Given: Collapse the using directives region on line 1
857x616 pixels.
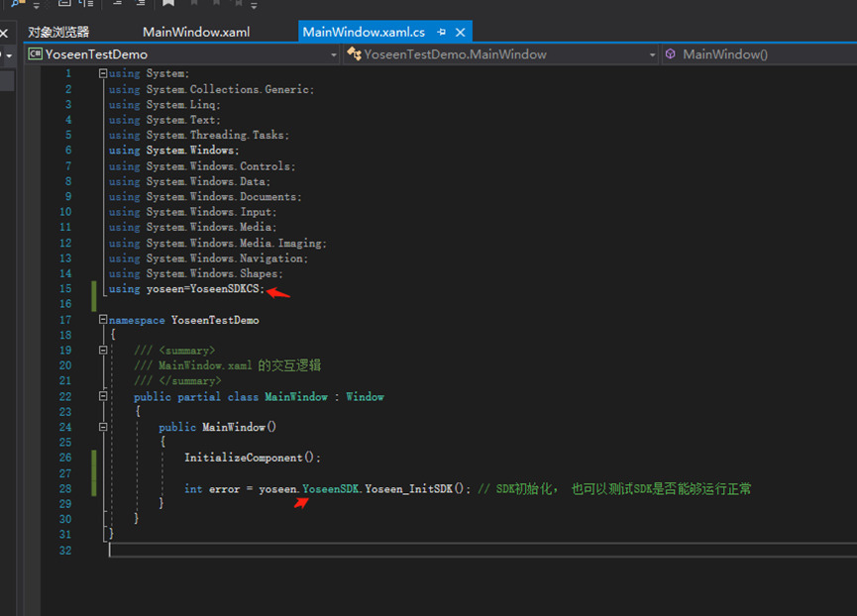Looking at the screenshot, I should tap(103, 72).
